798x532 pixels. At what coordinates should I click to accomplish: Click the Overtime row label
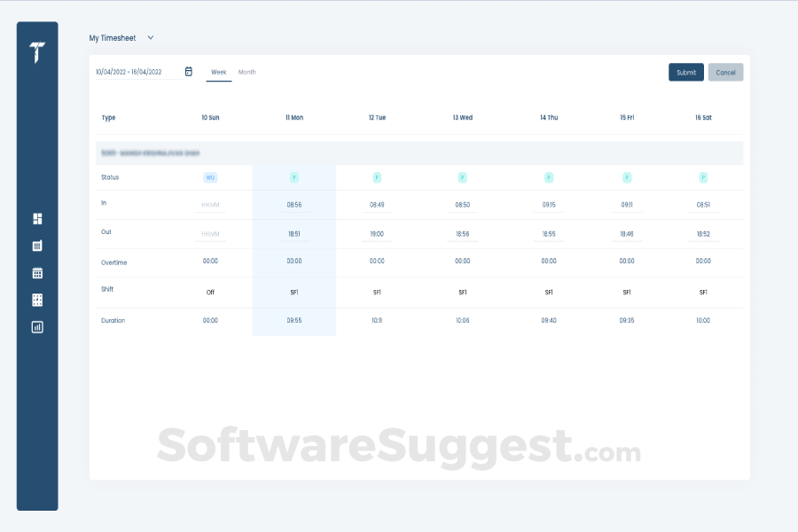tap(114, 262)
